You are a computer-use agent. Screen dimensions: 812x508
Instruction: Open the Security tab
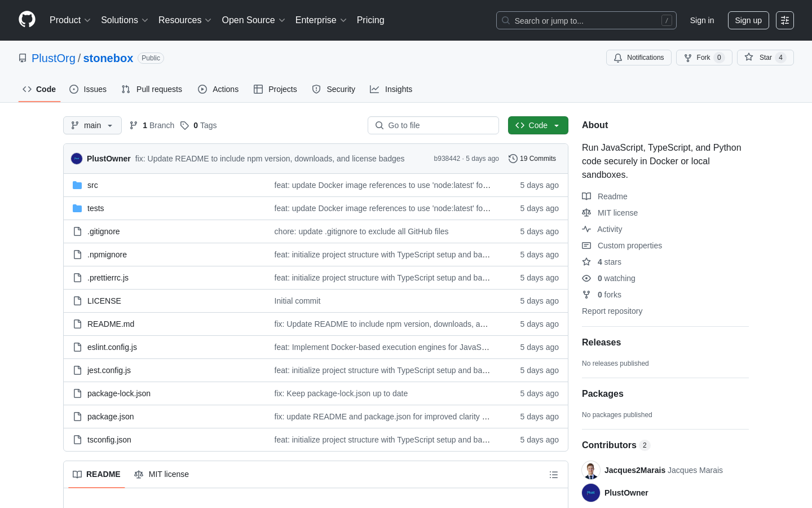pyautogui.click(x=334, y=89)
